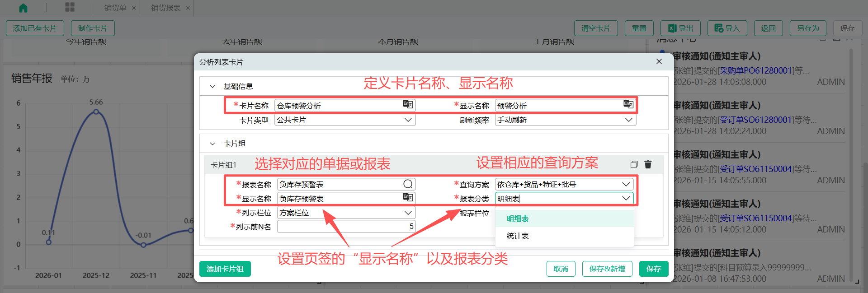This screenshot has height=293, width=868.
Task: Click translate icon in top 显示名称 field
Action: point(628,104)
